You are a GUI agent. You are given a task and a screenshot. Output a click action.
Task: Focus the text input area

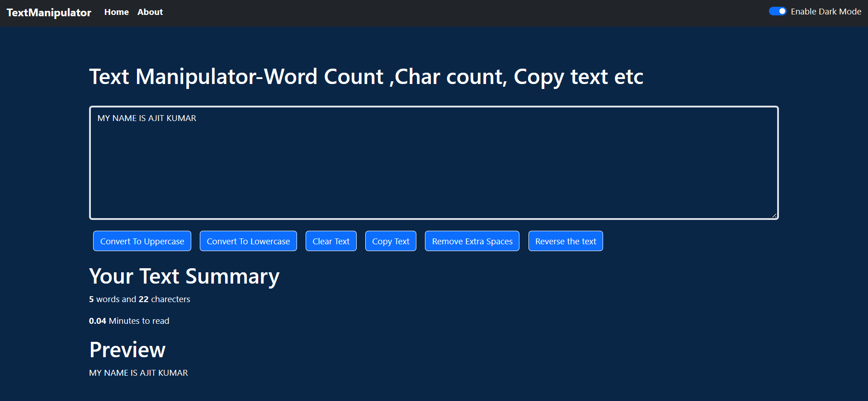click(x=434, y=163)
